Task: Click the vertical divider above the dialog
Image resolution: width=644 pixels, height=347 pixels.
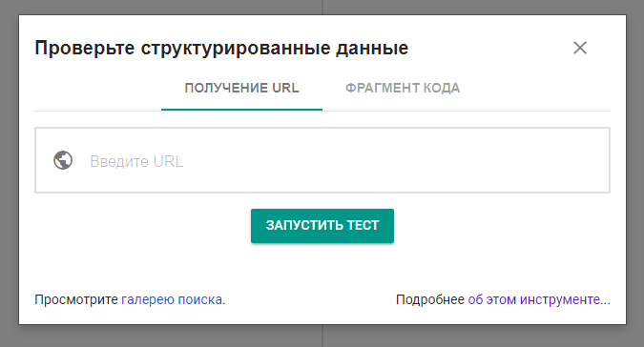Action: click(x=322, y=7)
